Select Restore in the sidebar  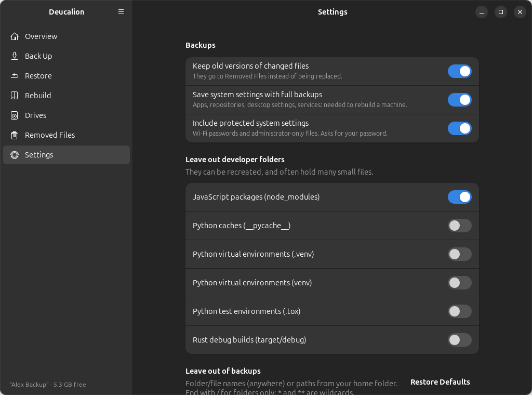(x=66, y=76)
